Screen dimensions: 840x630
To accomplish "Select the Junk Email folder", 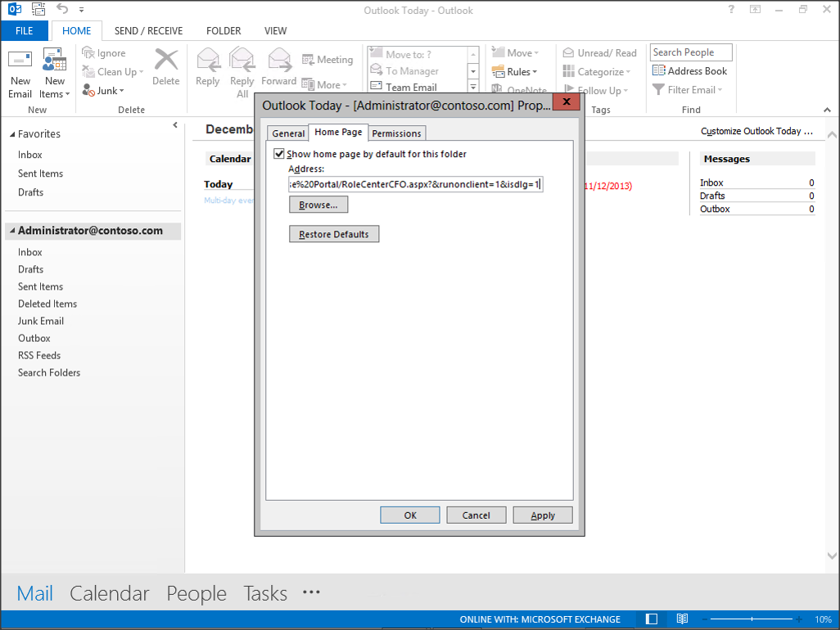I will tap(41, 322).
